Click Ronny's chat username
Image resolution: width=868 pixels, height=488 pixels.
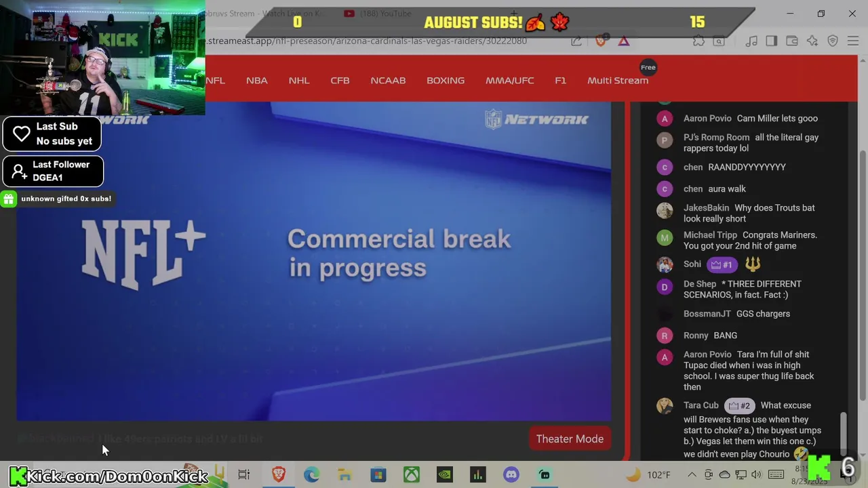tap(696, 335)
